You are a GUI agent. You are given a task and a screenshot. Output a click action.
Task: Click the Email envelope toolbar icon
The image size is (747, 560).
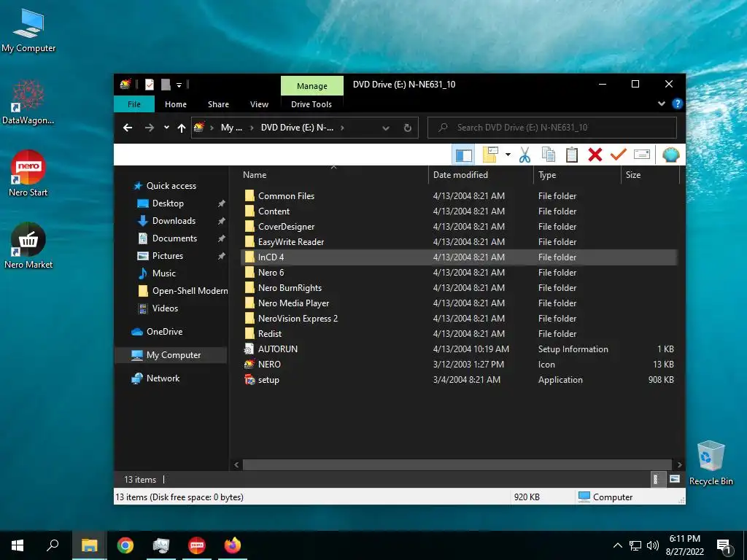click(642, 155)
